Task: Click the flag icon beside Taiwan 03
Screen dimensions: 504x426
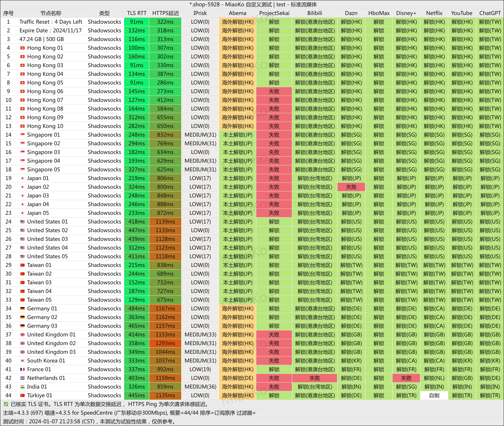Action: click(22, 283)
